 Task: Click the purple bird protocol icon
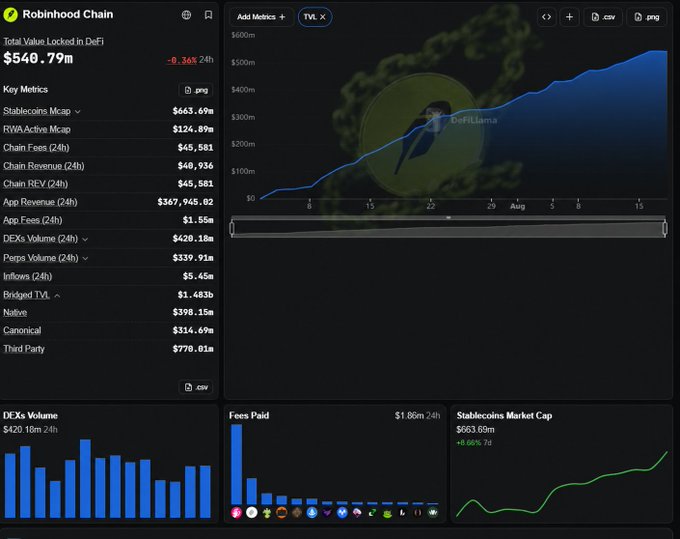(327, 513)
